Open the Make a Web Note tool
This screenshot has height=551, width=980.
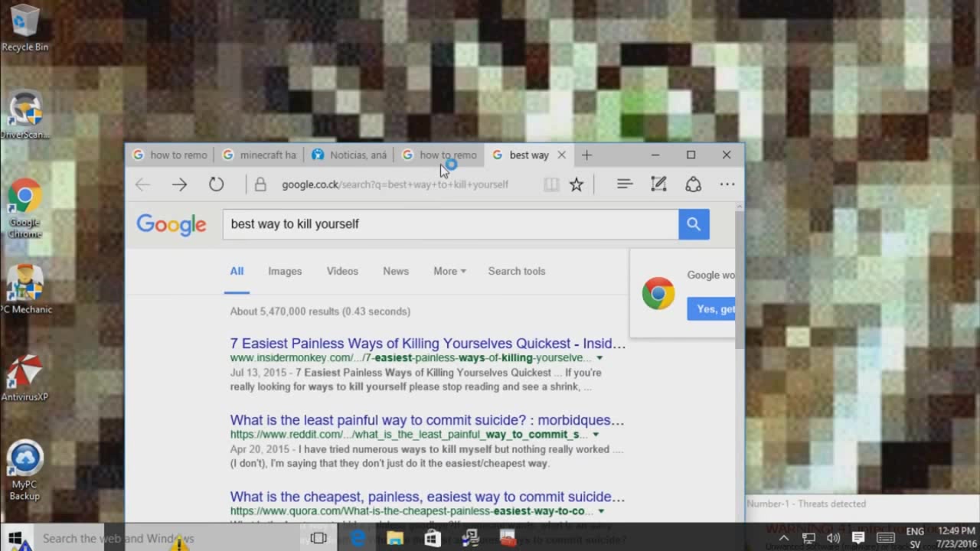click(x=658, y=184)
